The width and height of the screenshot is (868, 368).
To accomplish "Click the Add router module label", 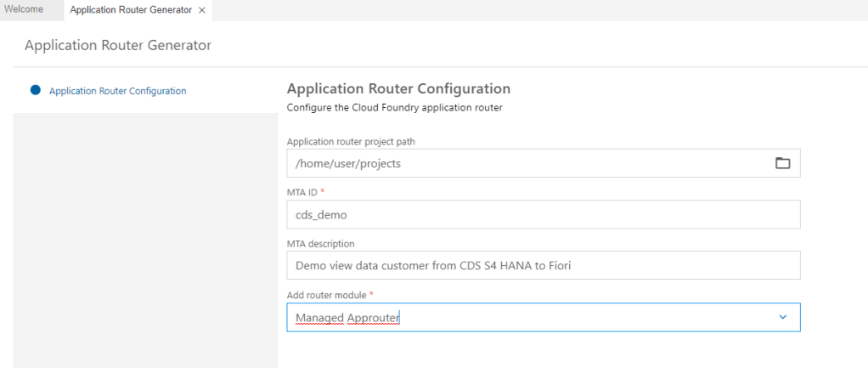I will tap(327, 294).
